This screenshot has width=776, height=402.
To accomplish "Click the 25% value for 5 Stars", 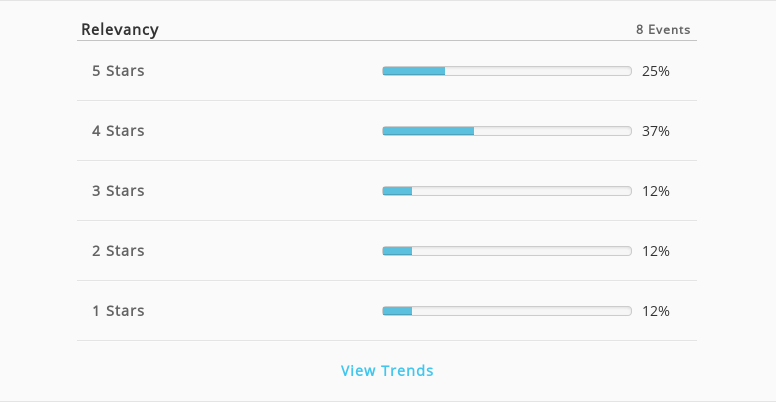I will (x=656, y=71).
